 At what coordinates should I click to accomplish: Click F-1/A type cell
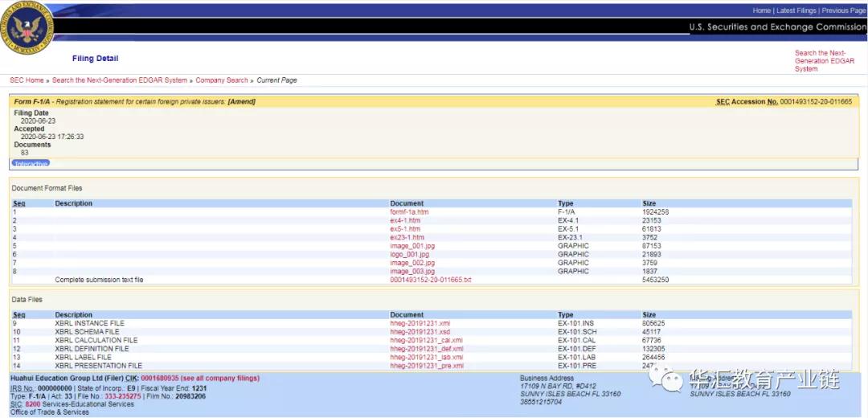click(567, 212)
